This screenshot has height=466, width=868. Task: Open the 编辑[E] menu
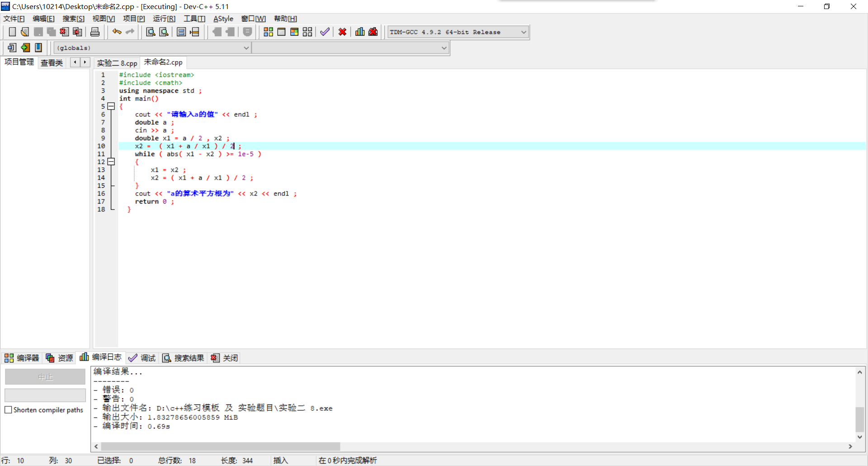(43, 19)
